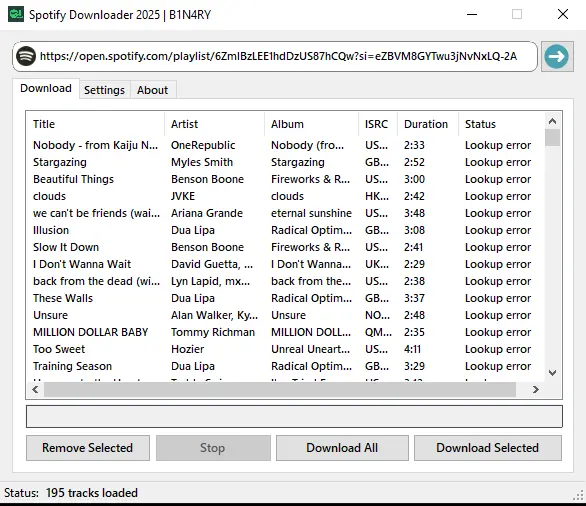Click the Status column header

click(502, 124)
